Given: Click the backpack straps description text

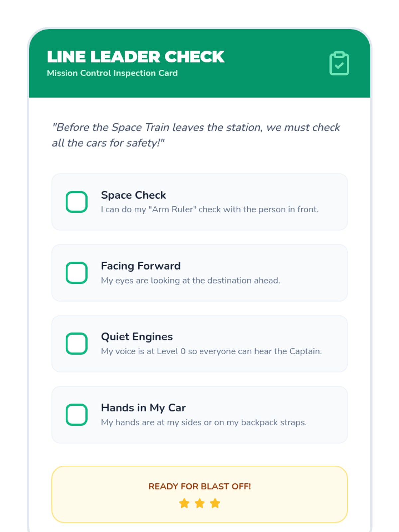Looking at the screenshot, I should [204, 422].
